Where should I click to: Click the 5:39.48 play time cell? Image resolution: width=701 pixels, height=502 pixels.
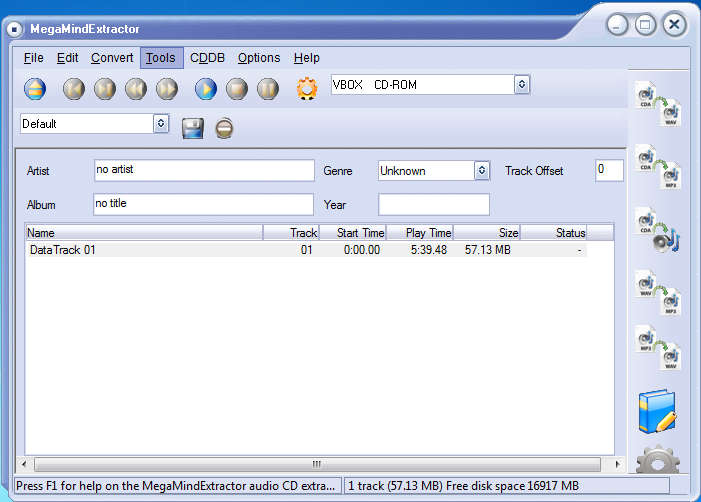pyautogui.click(x=428, y=250)
